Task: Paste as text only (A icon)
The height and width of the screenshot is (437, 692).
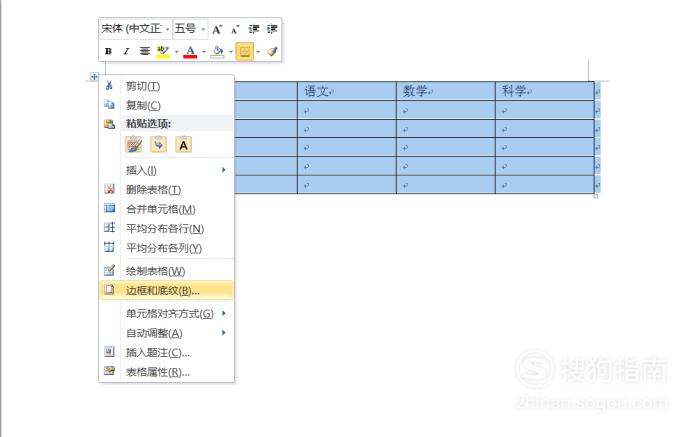Action: [x=184, y=144]
